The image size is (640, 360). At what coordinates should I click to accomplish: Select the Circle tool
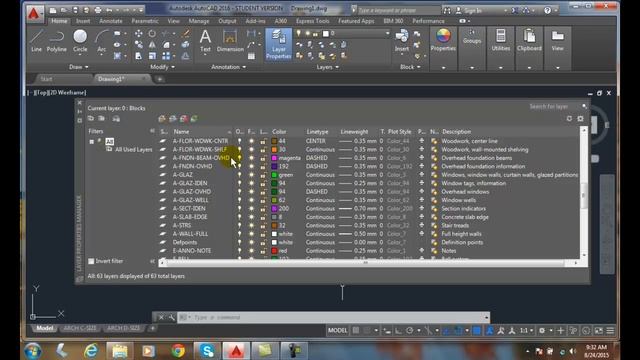tap(80, 41)
